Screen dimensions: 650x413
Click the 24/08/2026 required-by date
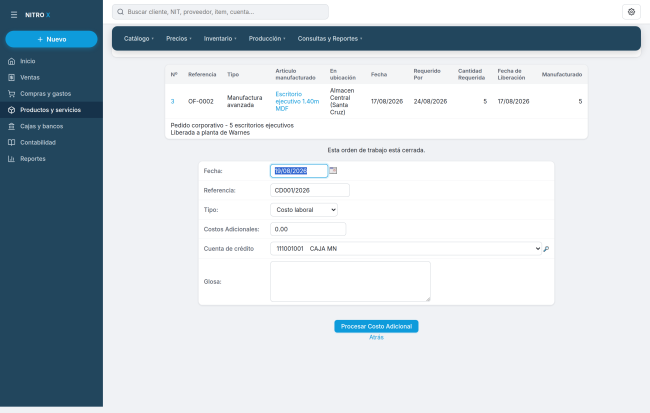(x=430, y=102)
